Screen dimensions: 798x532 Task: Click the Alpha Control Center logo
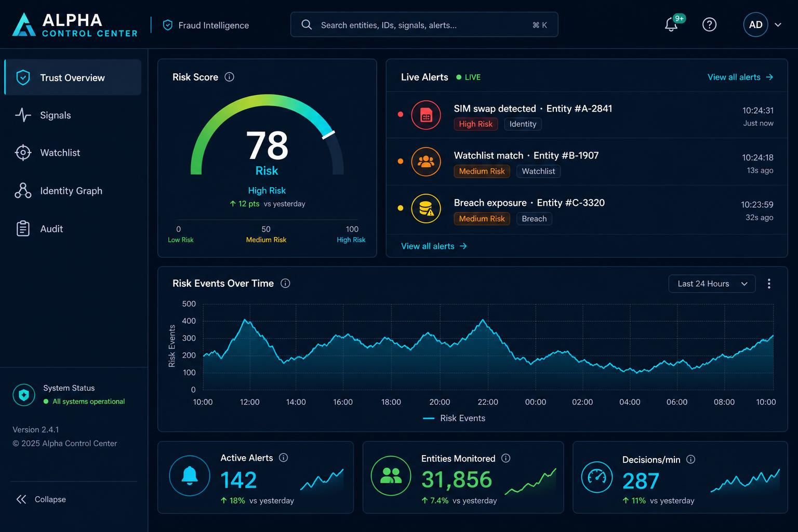tap(75, 25)
